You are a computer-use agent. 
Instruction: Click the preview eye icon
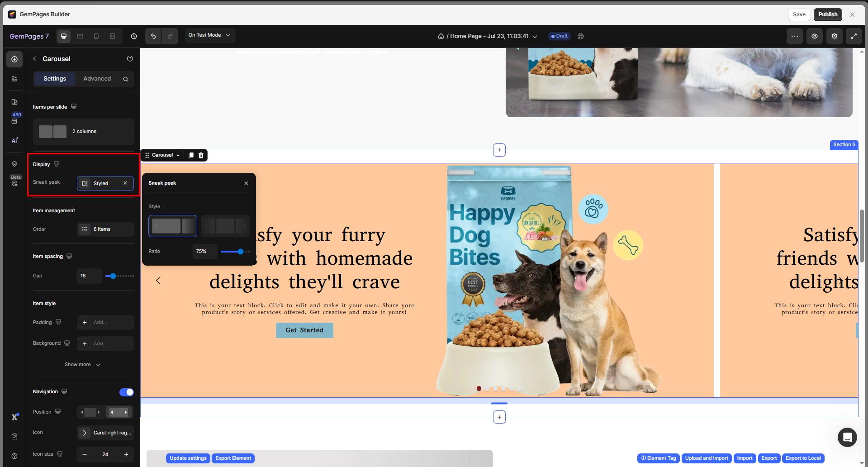click(x=814, y=36)
